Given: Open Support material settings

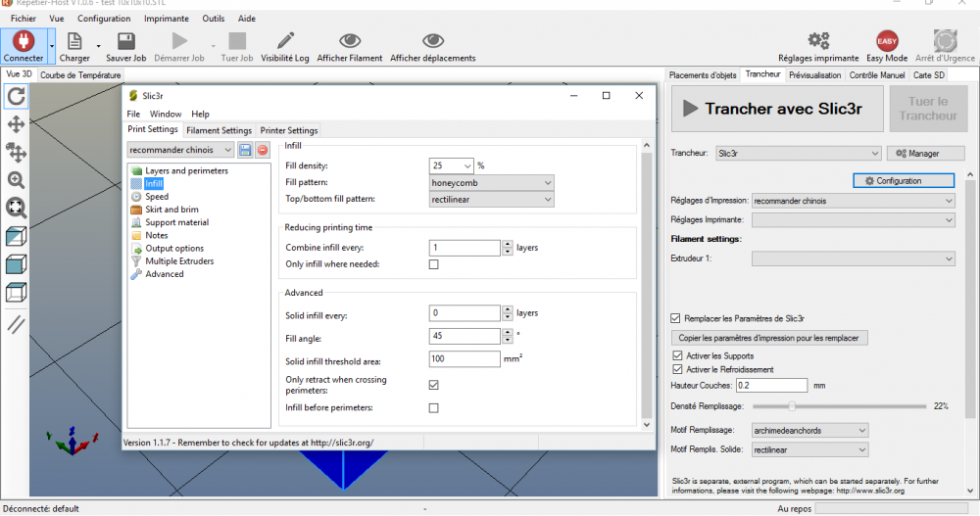Looking at the screenshot, I should [176, 222].
